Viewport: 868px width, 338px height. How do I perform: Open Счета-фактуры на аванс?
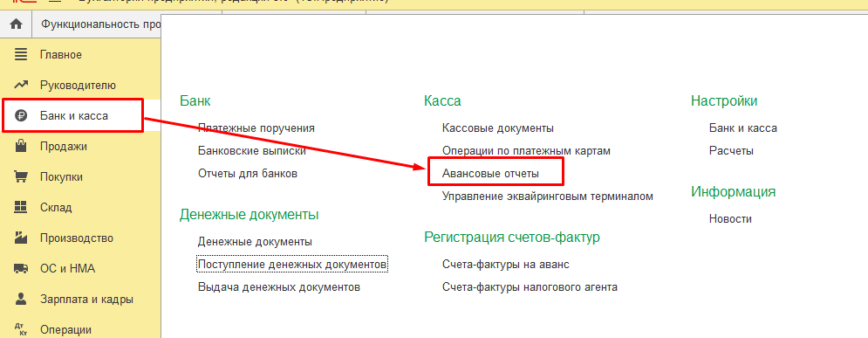[x=505, y=265]
